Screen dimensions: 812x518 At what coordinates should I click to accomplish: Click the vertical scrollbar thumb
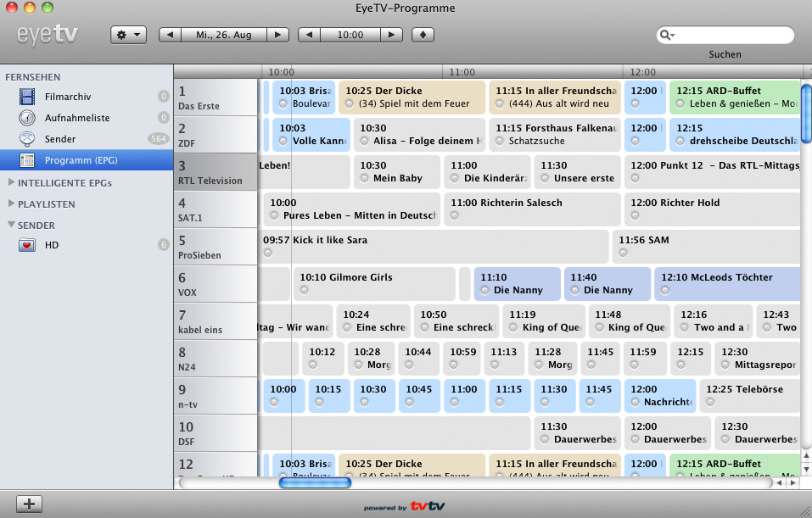tap(806, 113)
